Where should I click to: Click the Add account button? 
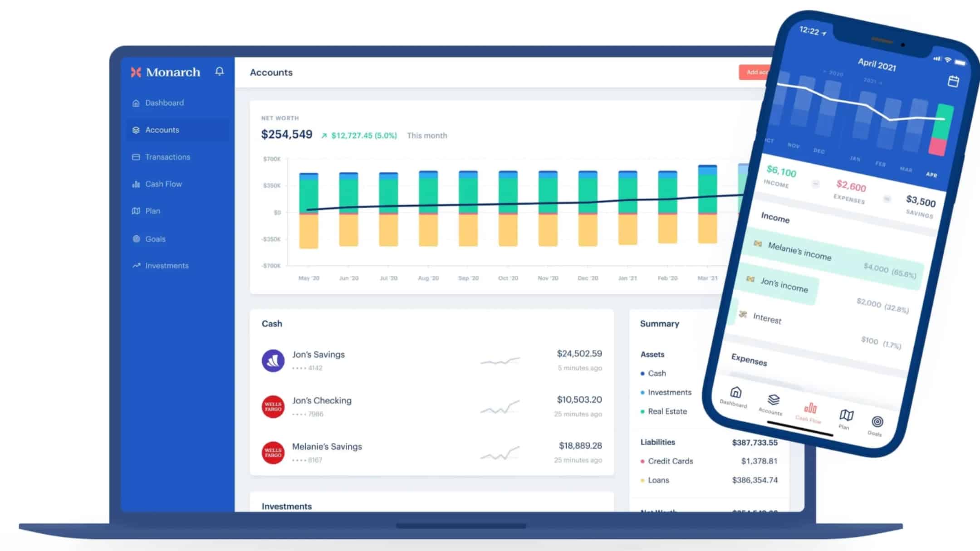click(x=755, y=73)
